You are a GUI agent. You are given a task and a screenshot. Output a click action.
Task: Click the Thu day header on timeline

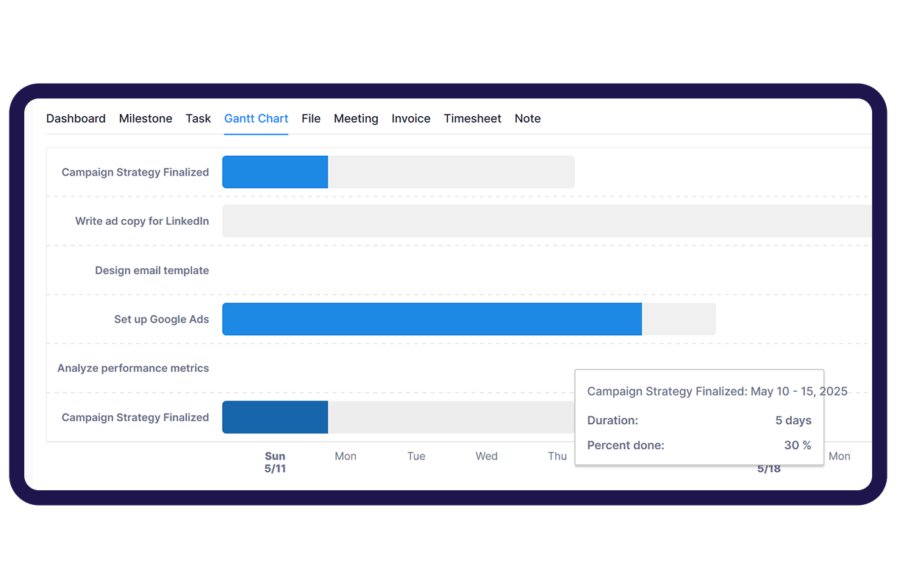coord(557,456)
